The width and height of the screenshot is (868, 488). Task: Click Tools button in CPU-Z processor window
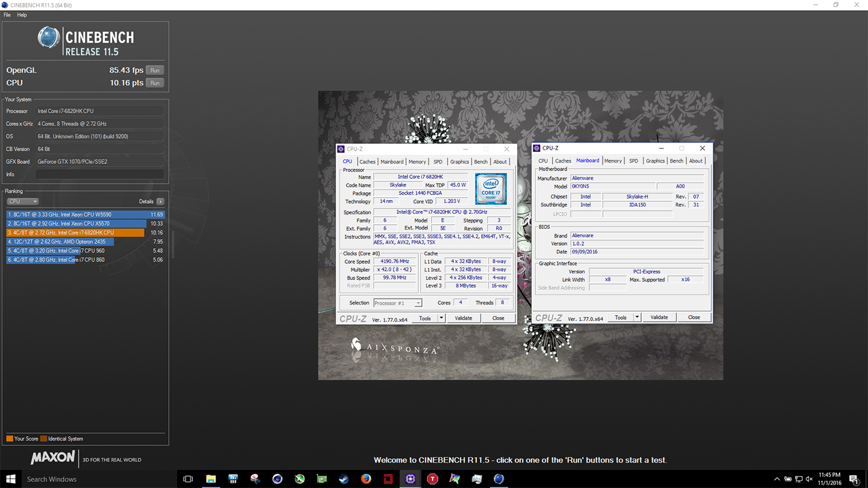425,318
